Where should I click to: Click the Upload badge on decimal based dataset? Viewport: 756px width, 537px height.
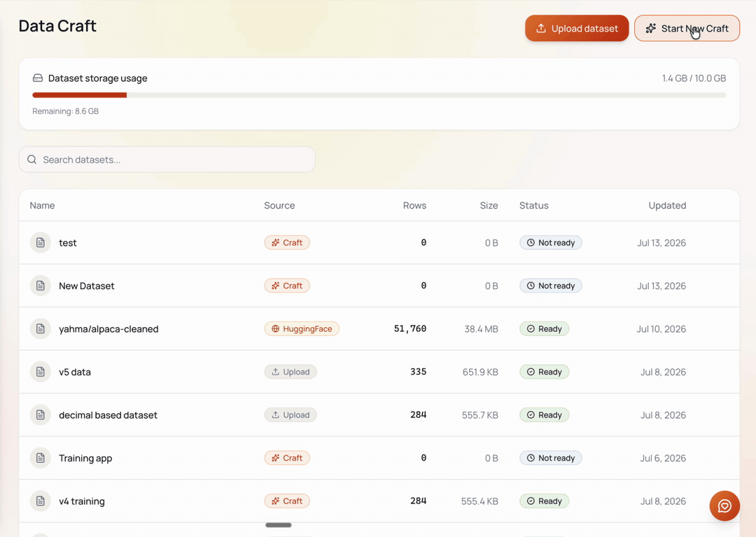pyautogui.click(x=290, y=415)
